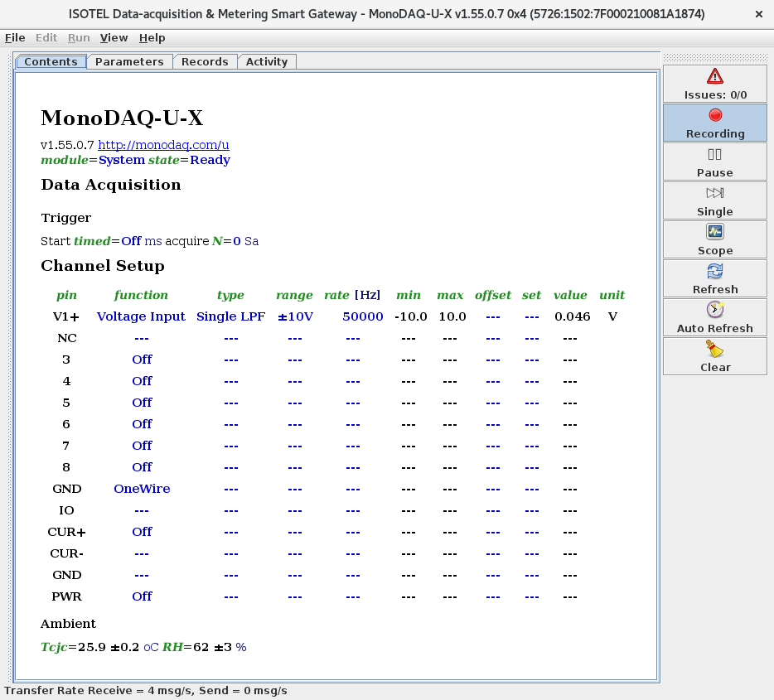
Task: Enable Auto Refresh clock icon
Action: click(x=715, y=310)
